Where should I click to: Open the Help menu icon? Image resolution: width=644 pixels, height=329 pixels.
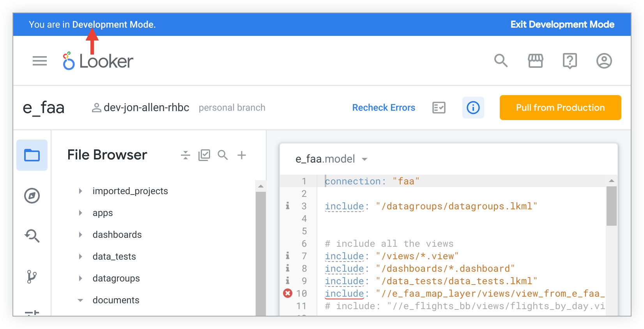(570, 61)
